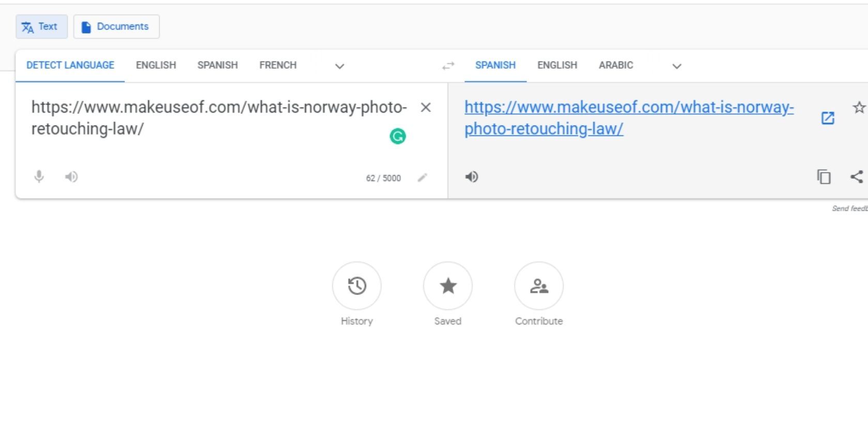The width and height of the screenshot is (868, 434).
Task: Open translation History
Action: 357,286
